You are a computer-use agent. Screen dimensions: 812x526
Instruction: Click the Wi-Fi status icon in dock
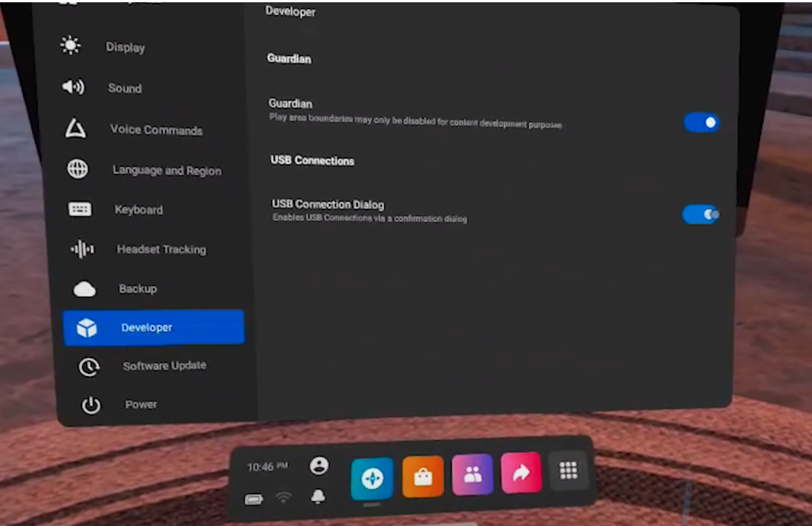pyautogui.click(x=284, y=498)
